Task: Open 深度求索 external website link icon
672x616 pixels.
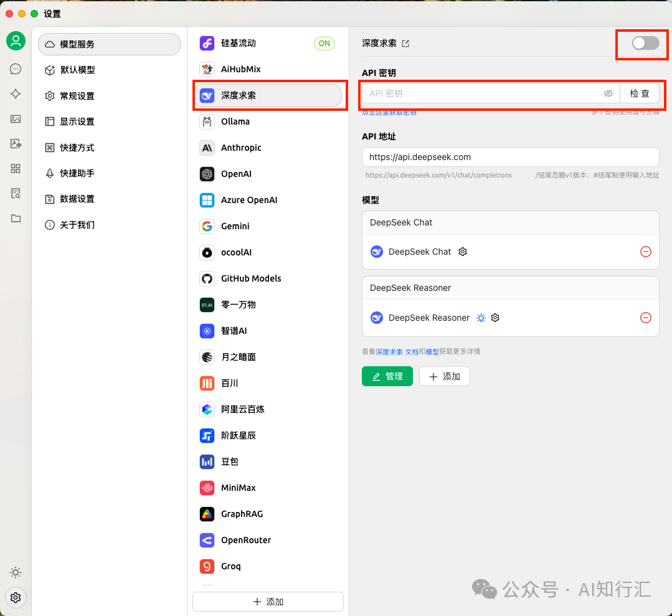Action: tap(405, 44)
